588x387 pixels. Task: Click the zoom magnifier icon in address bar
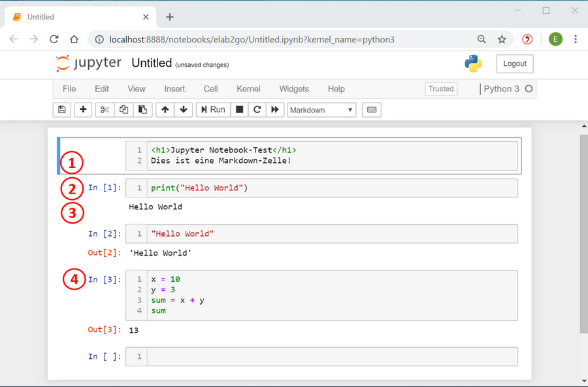click(x=482, y=39)
